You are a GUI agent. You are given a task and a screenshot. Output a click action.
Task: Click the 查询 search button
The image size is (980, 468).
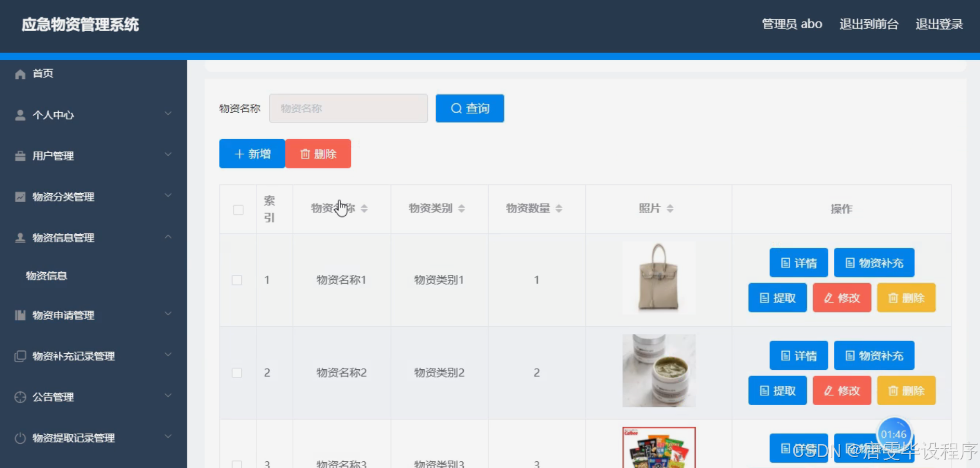[470, 109]
